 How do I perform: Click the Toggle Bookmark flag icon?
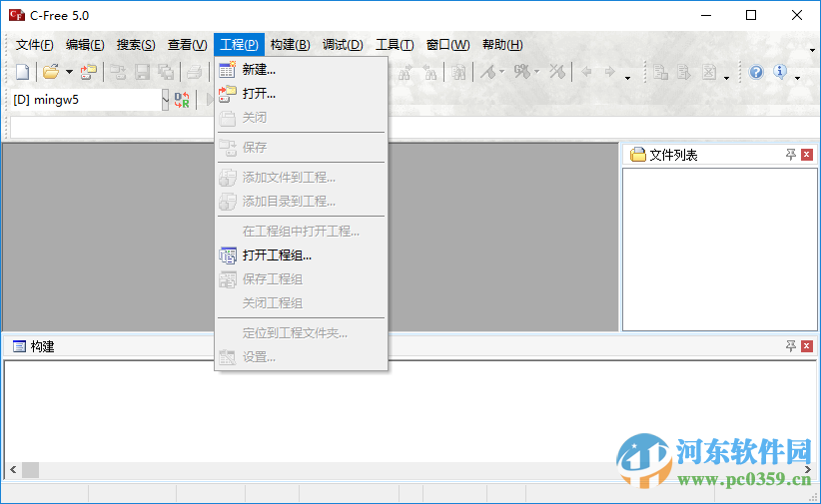[x=488, y=72]
